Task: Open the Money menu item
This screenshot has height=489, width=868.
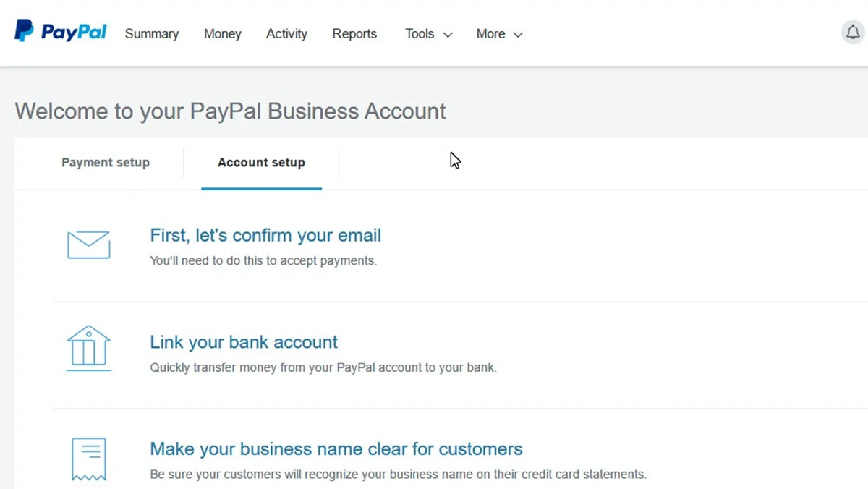Action: (222, 34)
